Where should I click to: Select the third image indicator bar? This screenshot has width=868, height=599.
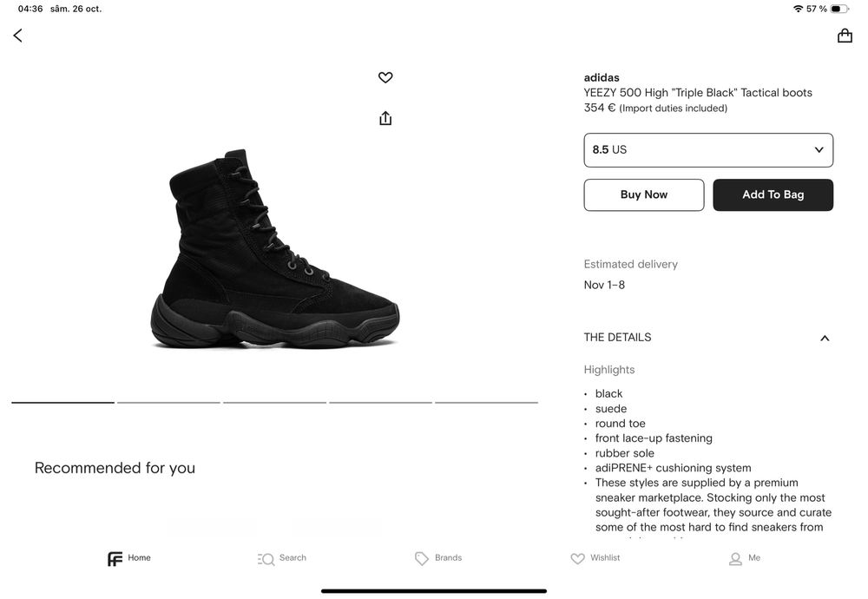point(274,403)
